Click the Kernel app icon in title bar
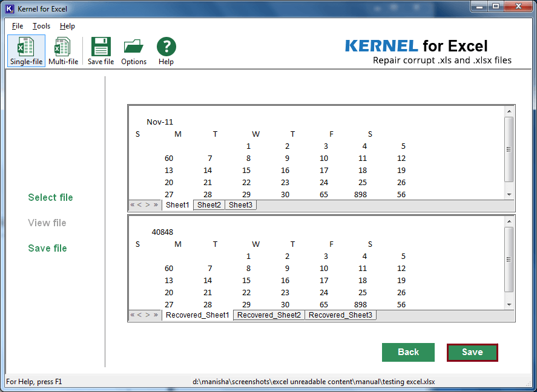537x392 pixels. point(10,8)
